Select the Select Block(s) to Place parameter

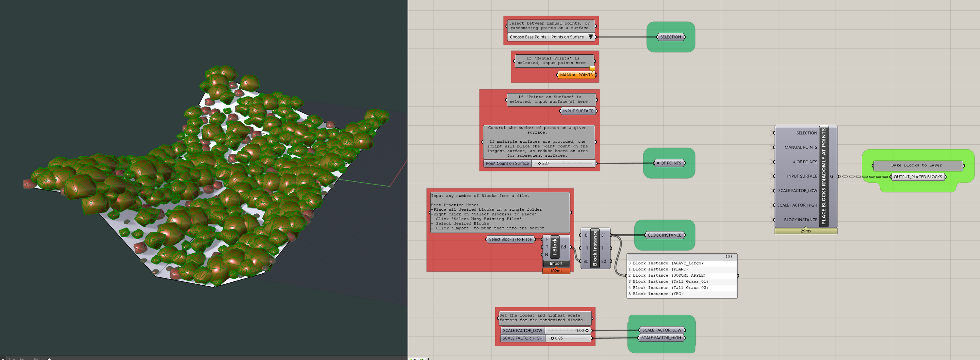pyautogui.click(x=510, y=239)
